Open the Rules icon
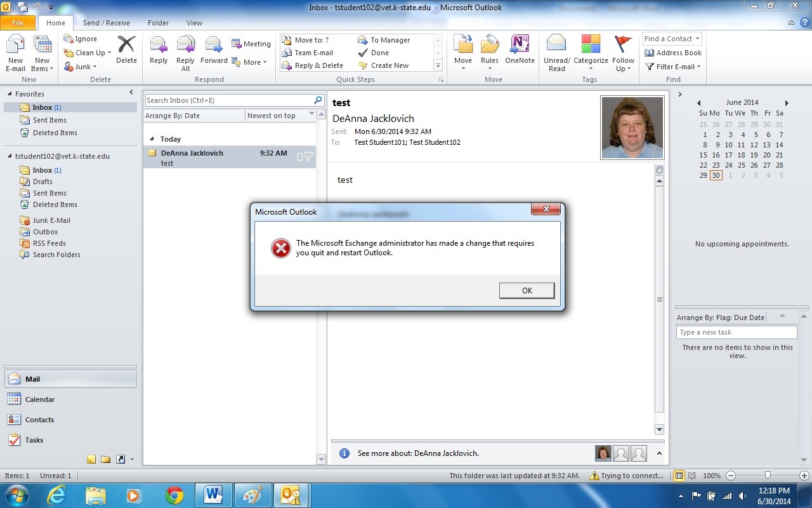The image size is (812, 508). tap(490, 44)
